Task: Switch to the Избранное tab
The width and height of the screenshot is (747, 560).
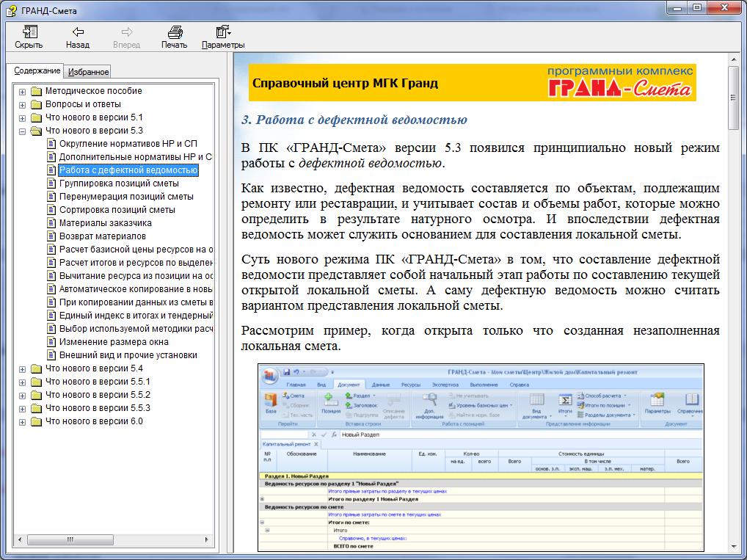Action: pos(88,72)
